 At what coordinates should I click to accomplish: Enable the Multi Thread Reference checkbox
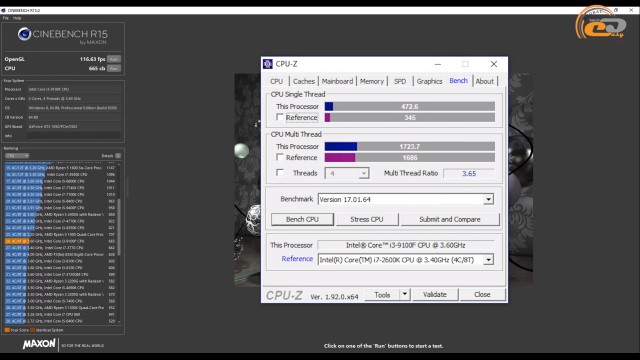[280, 157]
